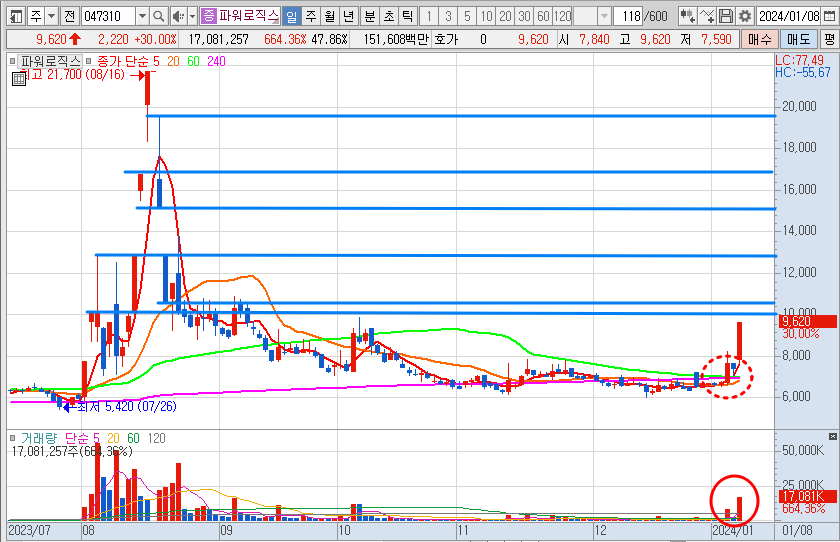The height and width of the screenshot is (542, 840).
Task: Open the calendar date picker icon
Action: pos(829,17)
